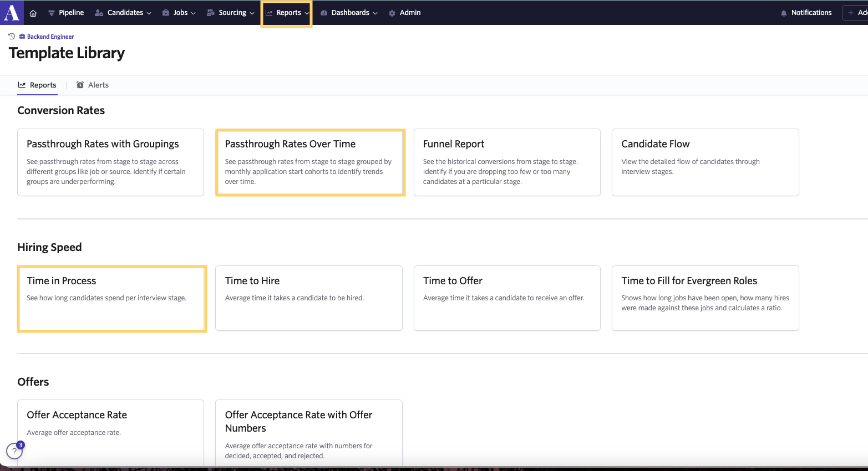Select the Time to Offer template card

pos(507,298)
